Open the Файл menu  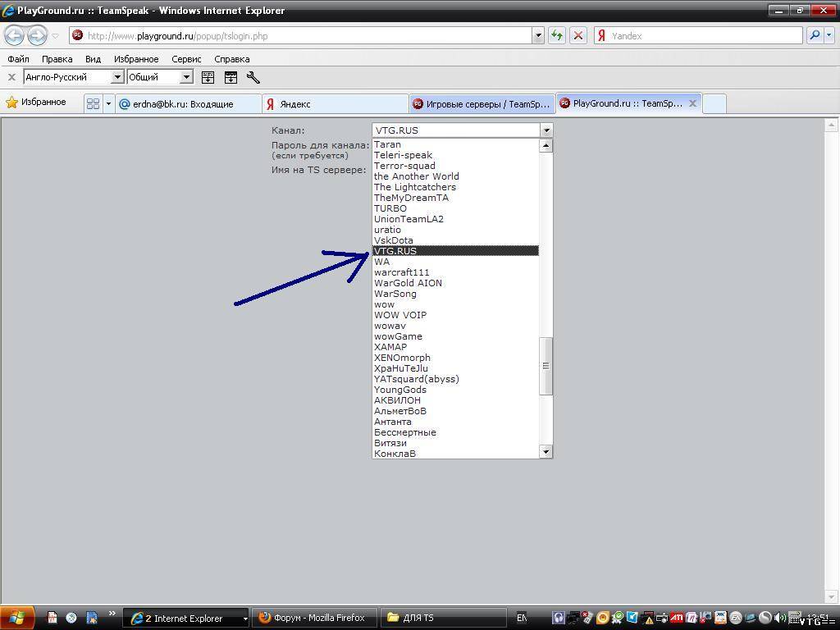point(19,59)
